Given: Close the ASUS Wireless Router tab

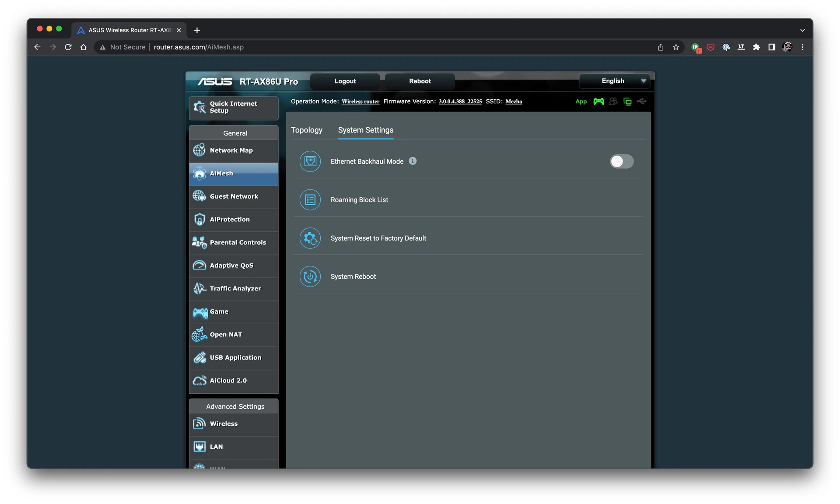Looking at the screenshot, I should pos(178,30).
